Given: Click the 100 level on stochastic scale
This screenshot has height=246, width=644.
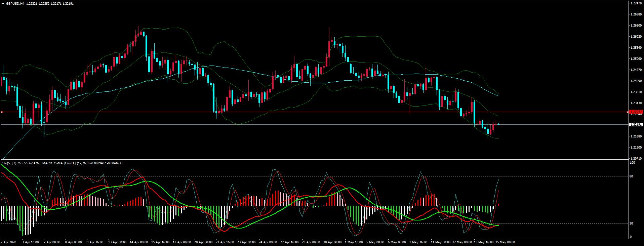Looking at the screenshot, I should pos(632,163).
